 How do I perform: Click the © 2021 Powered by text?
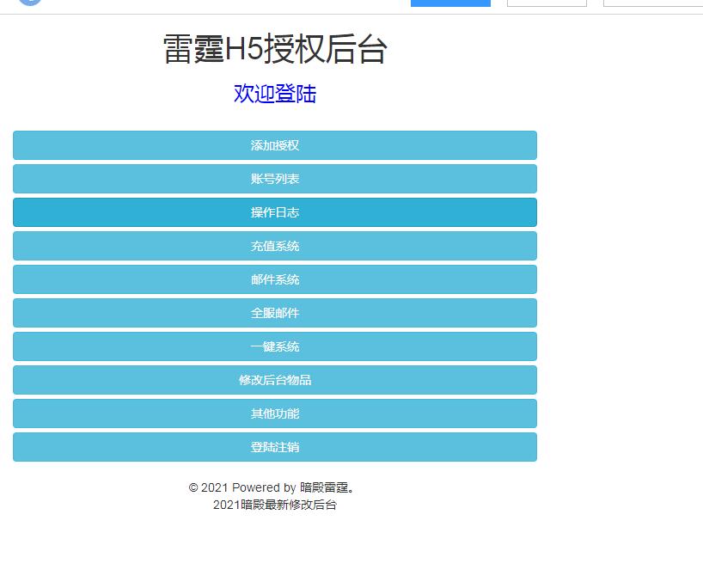242,487
